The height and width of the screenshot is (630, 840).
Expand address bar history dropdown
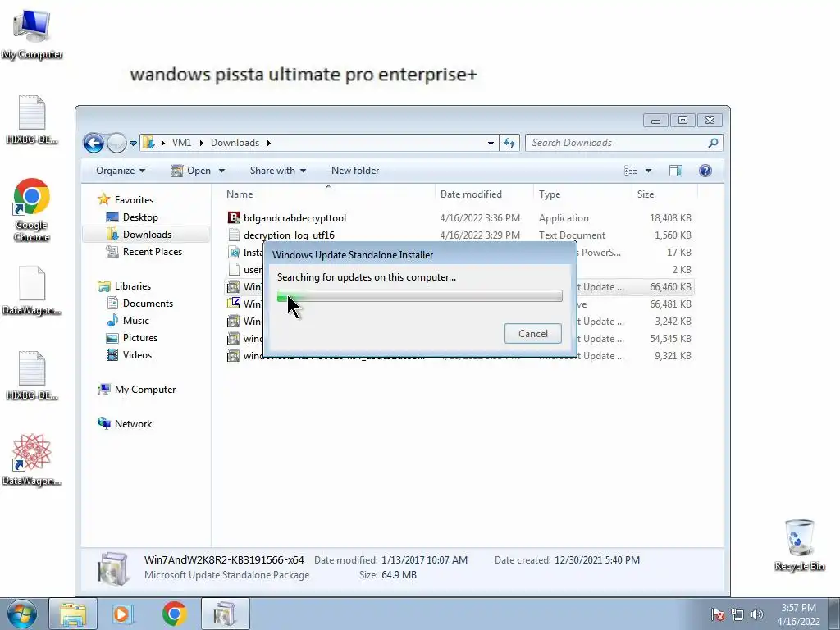(x=491, y=143)
